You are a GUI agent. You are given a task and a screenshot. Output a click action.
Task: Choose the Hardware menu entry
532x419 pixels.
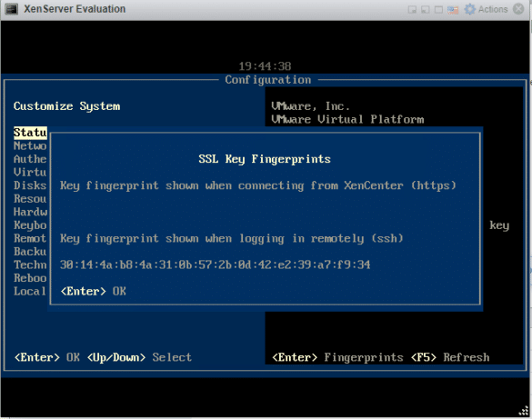click(x=31, y=212)
